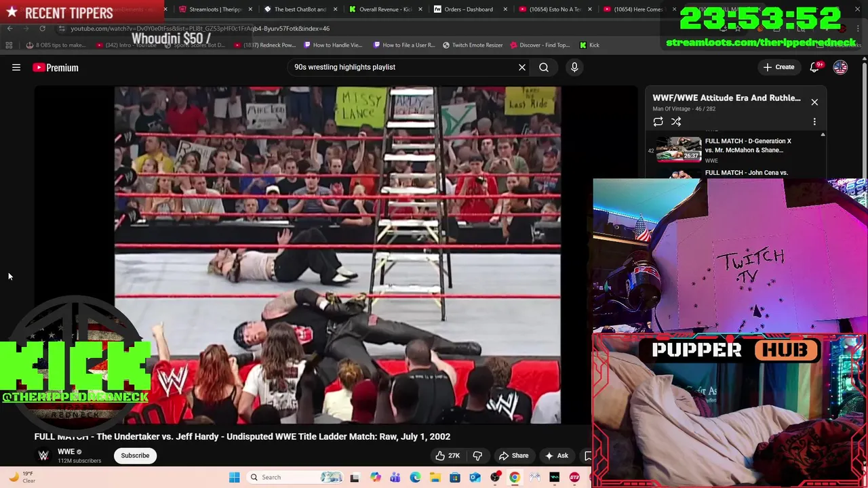Reload the page in the browser toolbar
Screen dimensions: 868x488
[42, 28]
